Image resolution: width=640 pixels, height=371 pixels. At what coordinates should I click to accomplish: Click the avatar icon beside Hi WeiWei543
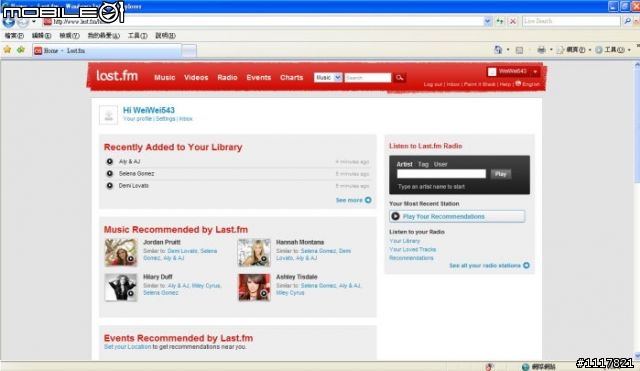click(x=109, y=115)
